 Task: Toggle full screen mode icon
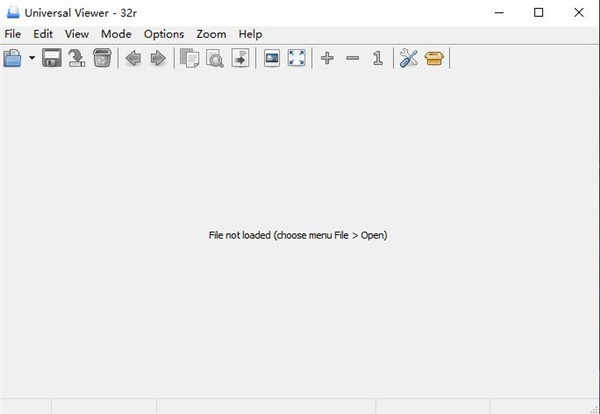click(x=297, y=59)
